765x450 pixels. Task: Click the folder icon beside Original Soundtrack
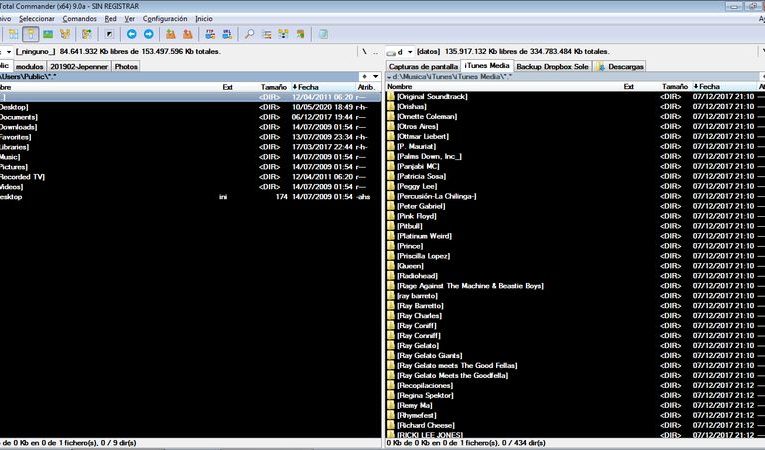coord(391,96)
